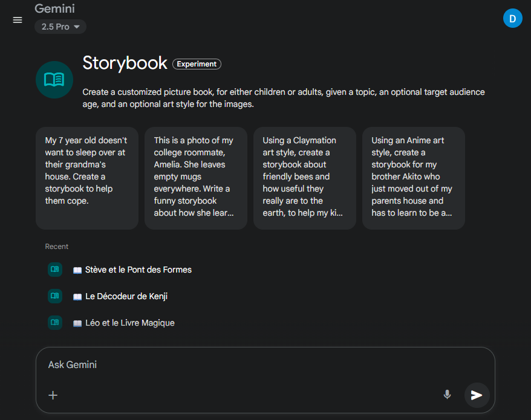Click the large Storybook book icon
This screenshot has height=420, width=531.
click(x=54, y=80)
